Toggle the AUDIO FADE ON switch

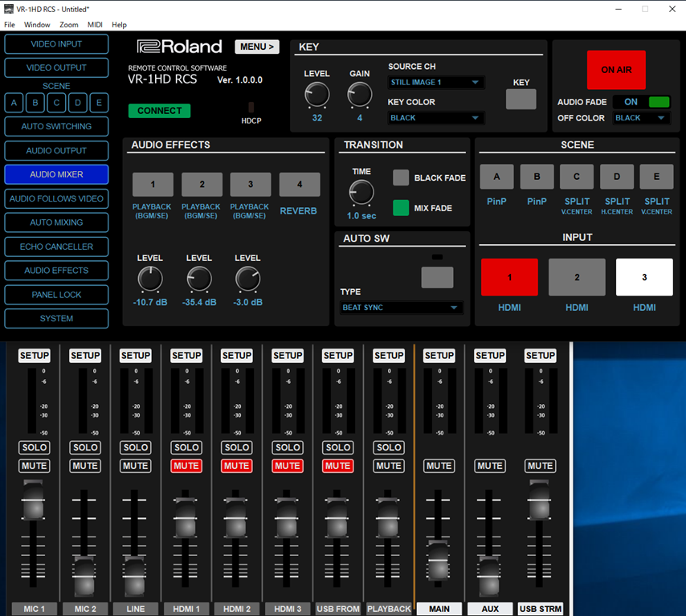pyautogui.click(x=659, y=102)
